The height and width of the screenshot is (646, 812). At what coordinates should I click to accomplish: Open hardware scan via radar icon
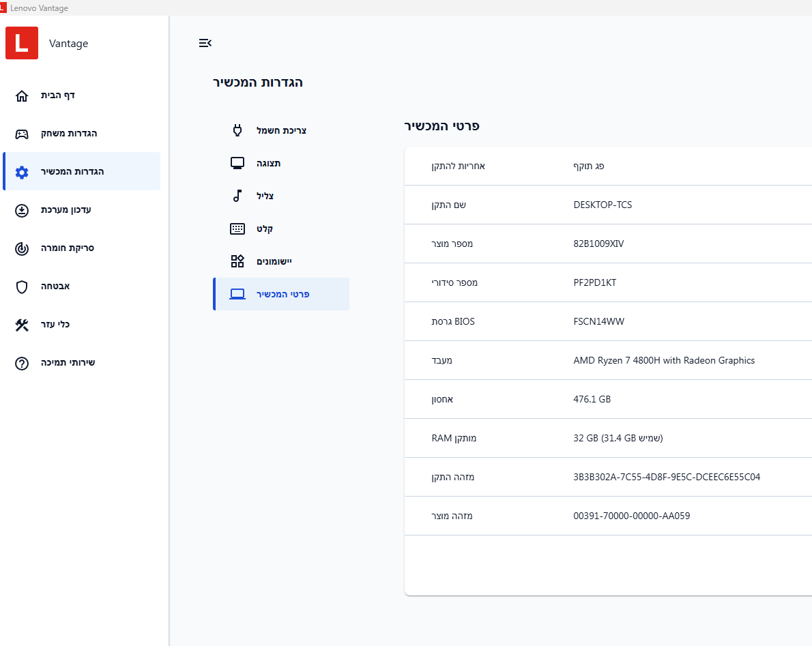click(x=22, y=248)
